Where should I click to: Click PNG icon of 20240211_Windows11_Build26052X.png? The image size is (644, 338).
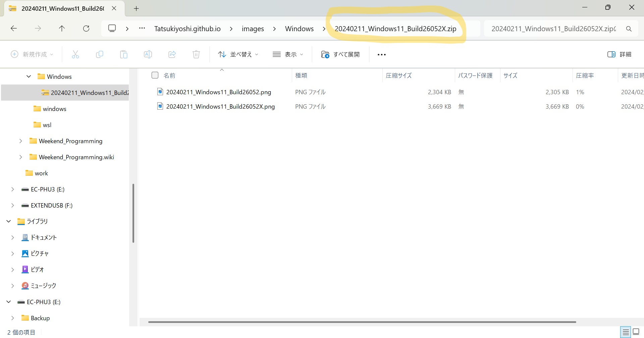(160, 106)
